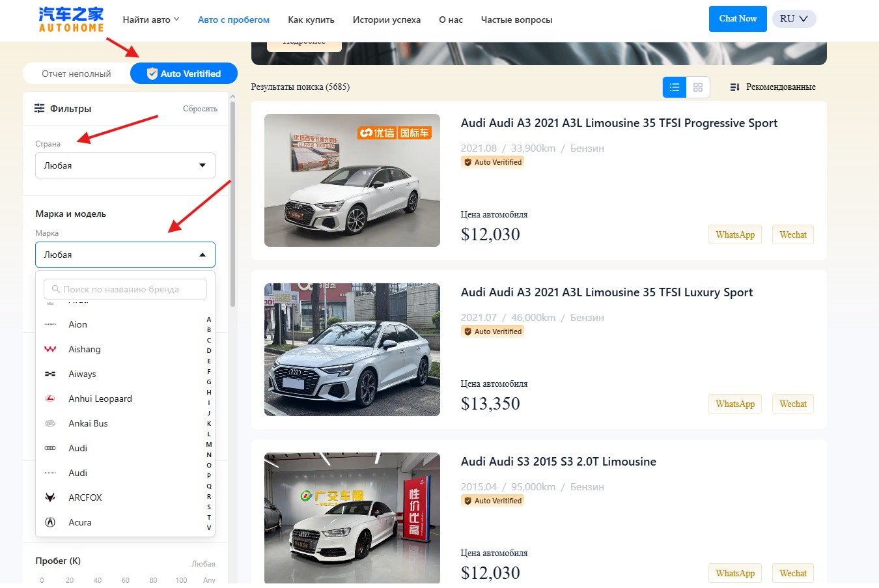Open the RU language selector

[x=794, y=19]
